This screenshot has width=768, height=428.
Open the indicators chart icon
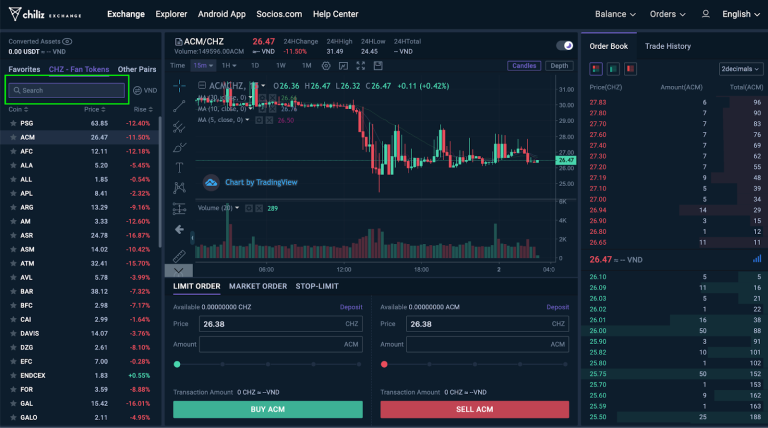[x=343, y=66]
